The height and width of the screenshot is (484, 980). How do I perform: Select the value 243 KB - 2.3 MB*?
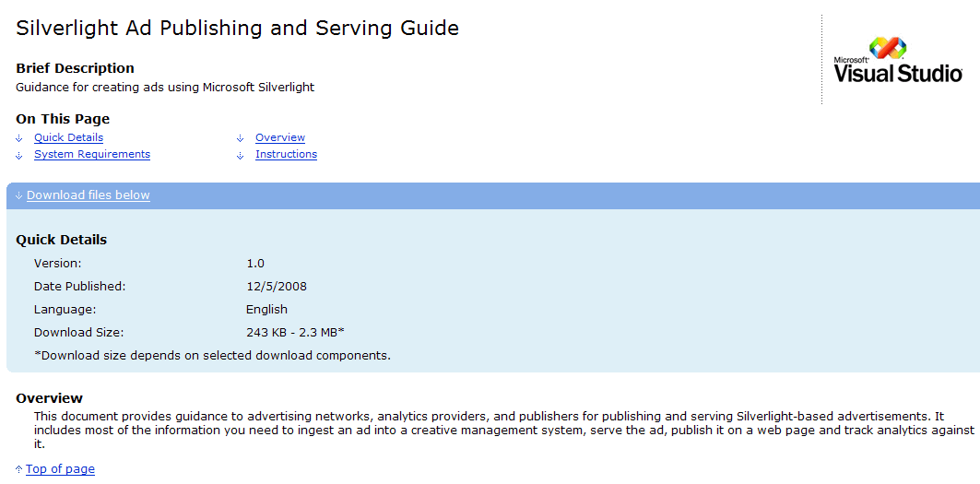coord(296,332)
